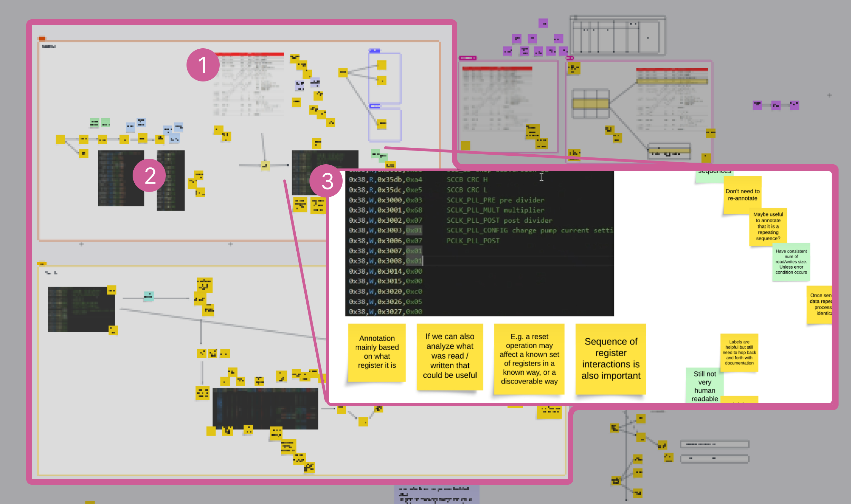The height and width of the screenshot is (504, 851).
Task: Click the 'SCLK_PLL_PRE pre divider' annotation text
Action: [495, 200]
